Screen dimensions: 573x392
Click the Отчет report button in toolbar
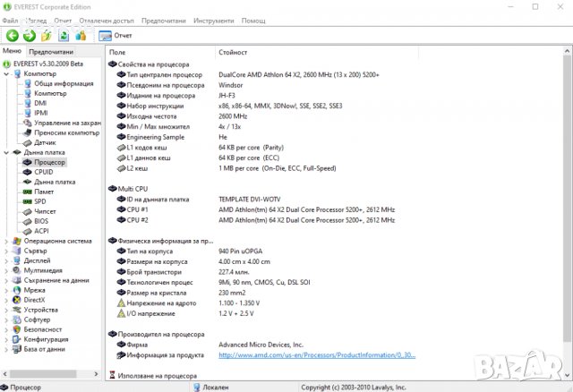pyautogui.click(x=115, y=36)
